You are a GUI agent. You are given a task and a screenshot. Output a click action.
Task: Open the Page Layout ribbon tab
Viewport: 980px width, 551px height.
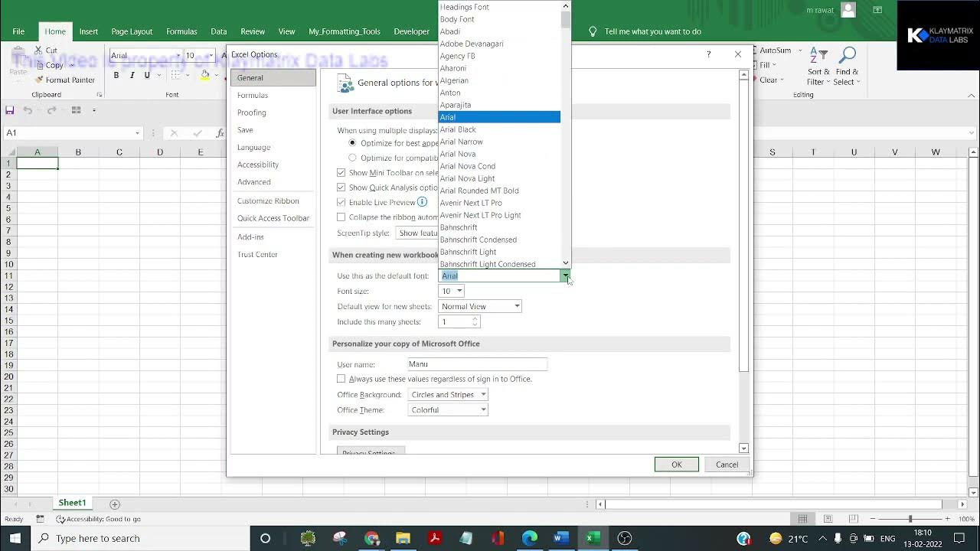(x=132, y=31)
